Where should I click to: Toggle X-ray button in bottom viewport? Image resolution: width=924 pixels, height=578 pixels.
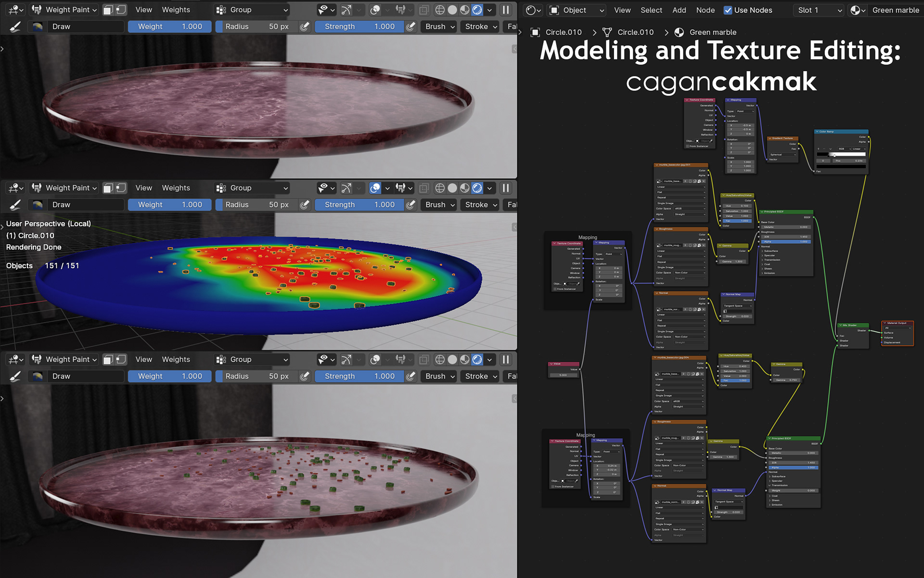click(424, 359)
